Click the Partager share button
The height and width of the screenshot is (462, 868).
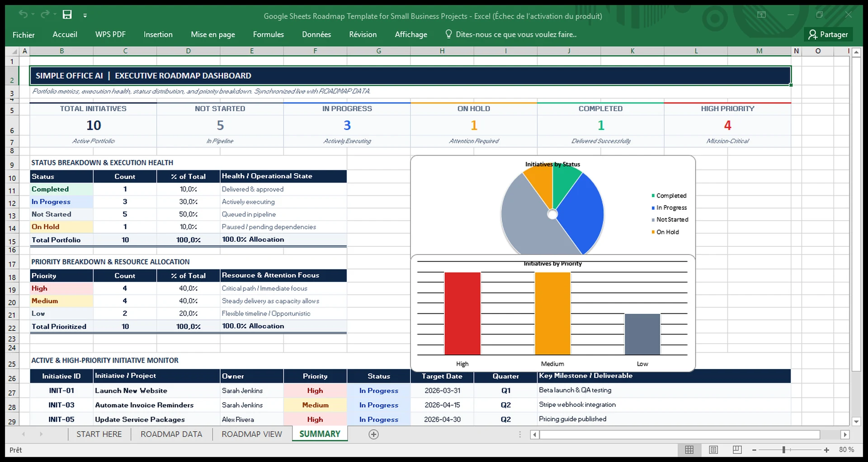(x=828, y=34)
